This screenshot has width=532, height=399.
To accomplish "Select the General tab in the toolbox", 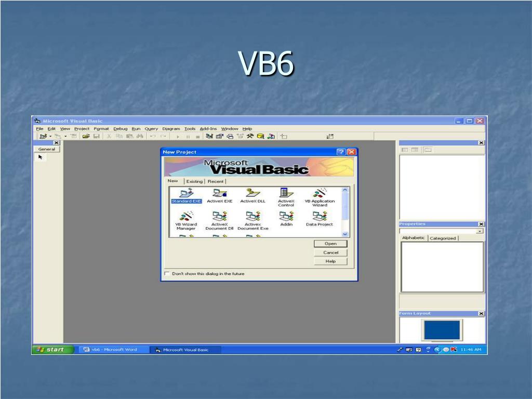I will [46, 149].
